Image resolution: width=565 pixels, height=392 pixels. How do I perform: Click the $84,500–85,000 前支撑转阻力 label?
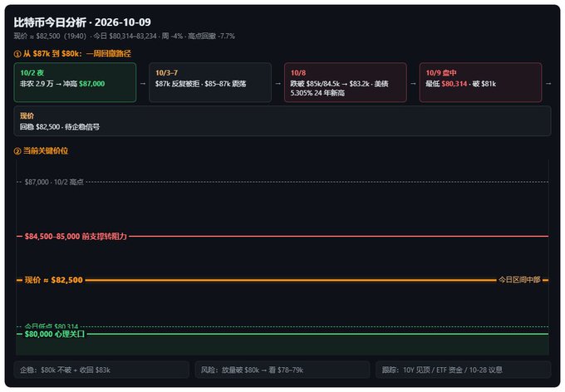coord(76,237)
